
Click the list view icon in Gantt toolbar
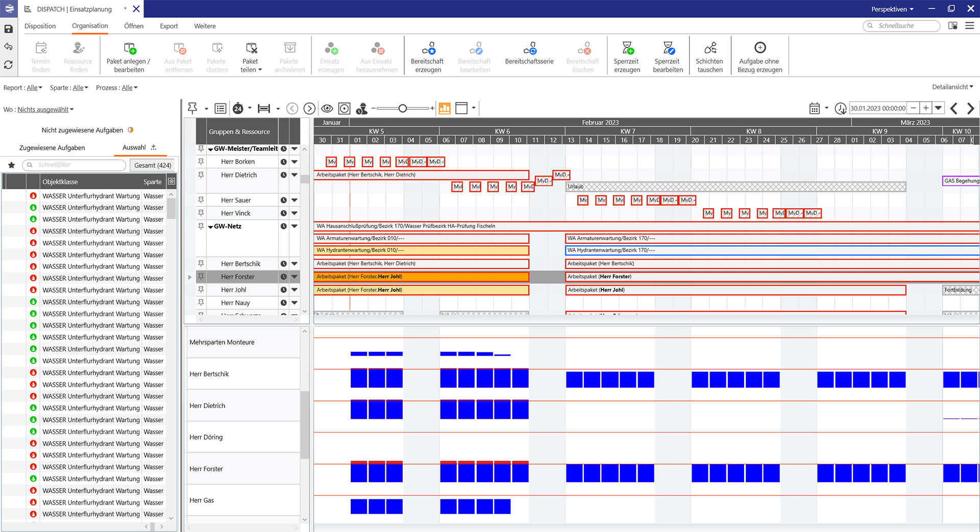point(220,108)
